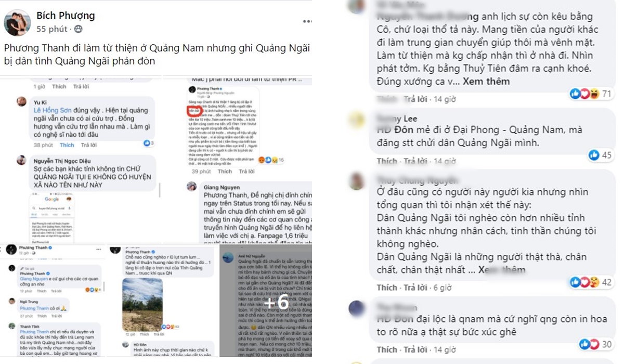
Task: Open the Giang Nguyen comment screenshot image
Action: (x=237, y=158)
